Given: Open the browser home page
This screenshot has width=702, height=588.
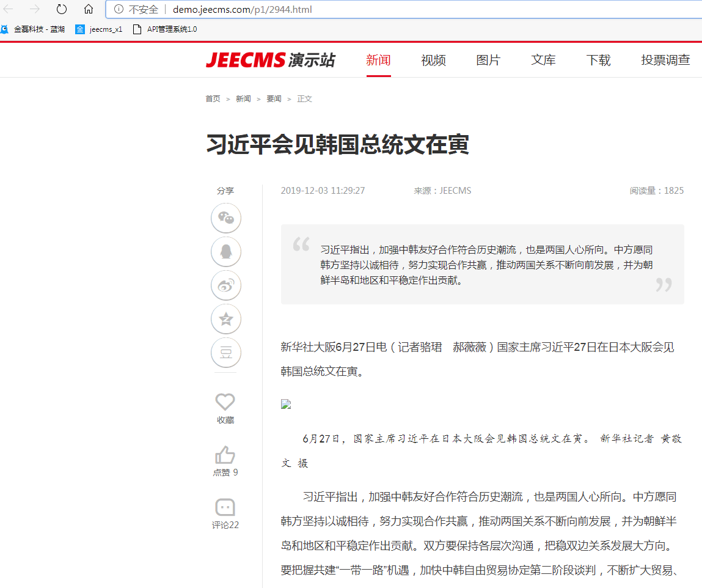Looking at the screenshot, I should [x=89, y=9].
